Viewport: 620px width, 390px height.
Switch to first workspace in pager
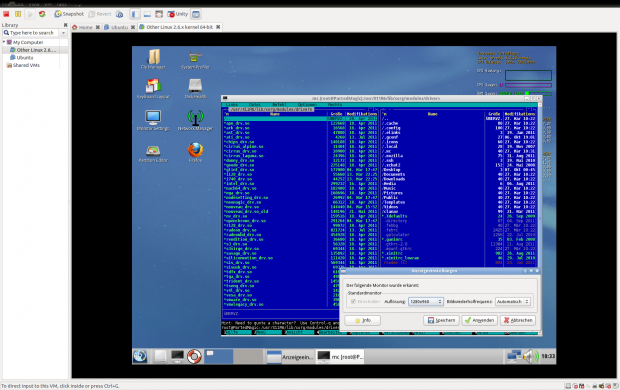tap(218, 356)
